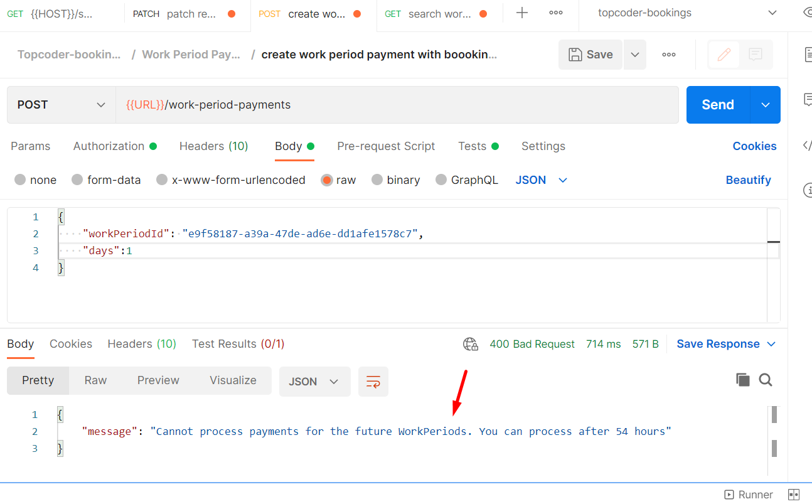This screenshot has height=504, width=812.
Task: Beautify the JSON request body
Action: (x=748, y=180)
